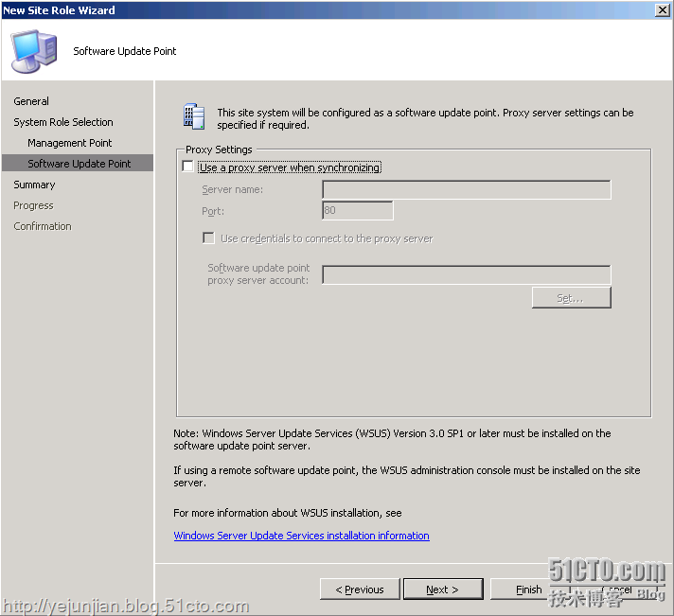Select Software Update Point in sidebar

click(x=78, y=164)
